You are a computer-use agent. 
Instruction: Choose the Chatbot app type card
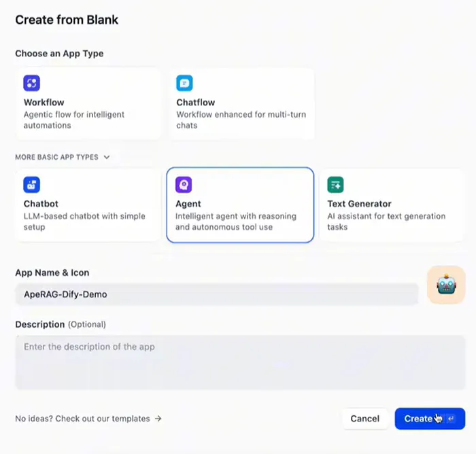(88, 205)
